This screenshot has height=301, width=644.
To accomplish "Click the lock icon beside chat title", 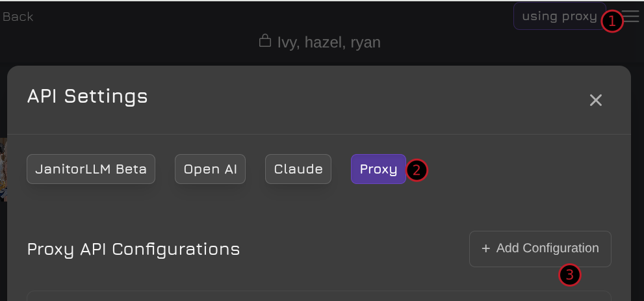I will click(x=264, y=42).
